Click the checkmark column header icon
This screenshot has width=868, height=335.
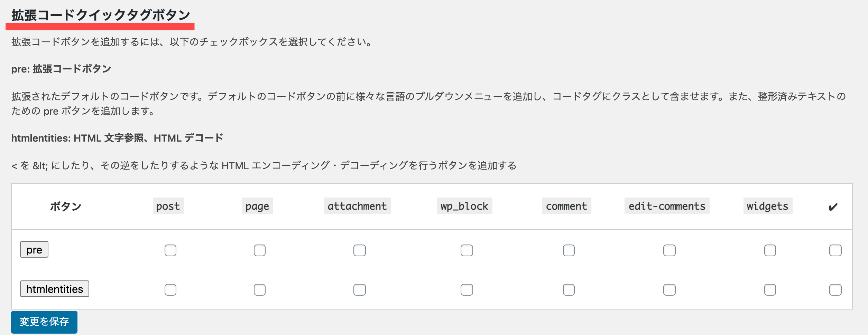coord(833,207)
